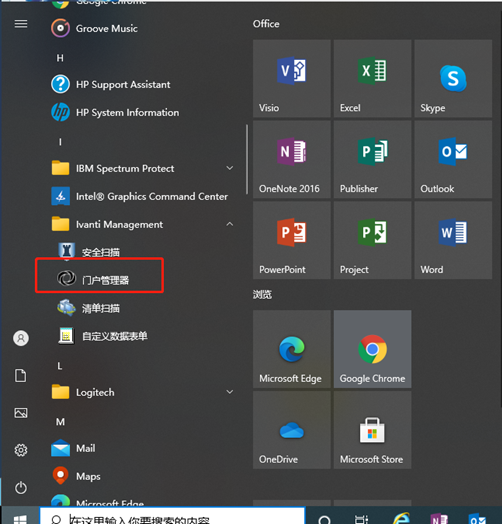502x526 pixels.
Task: Open the Pictures sidebar icon
Action: point(21,413)
